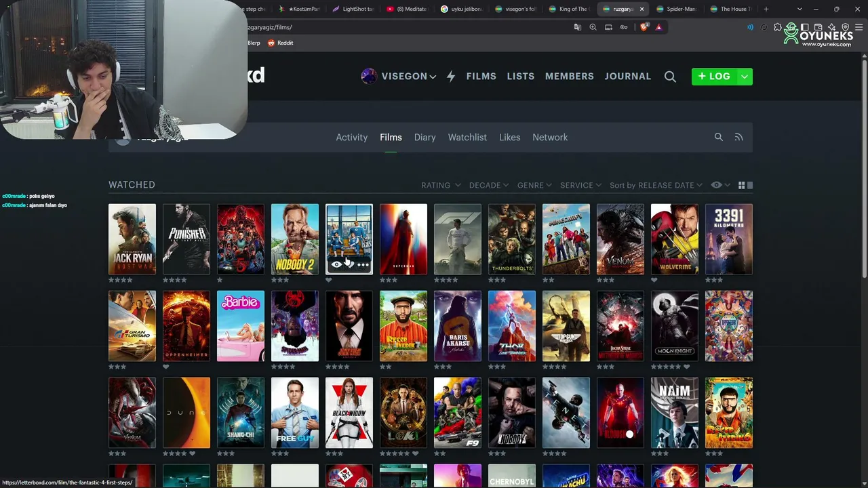
Task: Open the SERVICE filter dropdown
Action: 581,185
